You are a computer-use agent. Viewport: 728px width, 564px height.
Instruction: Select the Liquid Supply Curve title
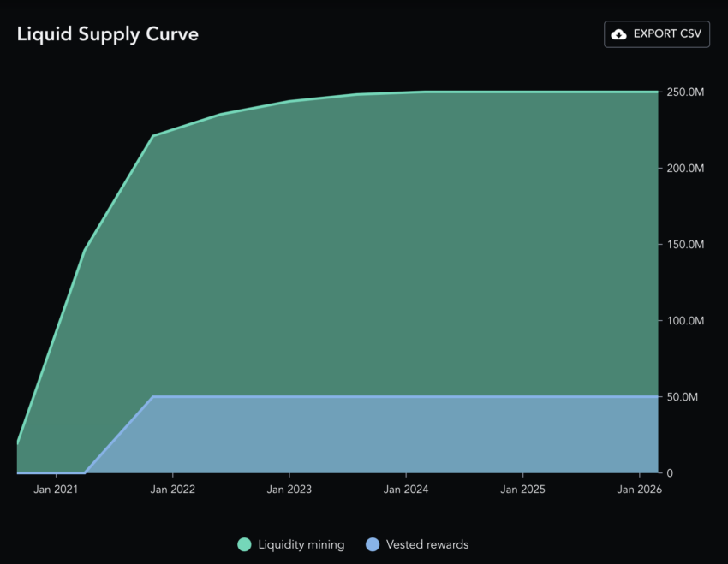click(x=108, y=34)
